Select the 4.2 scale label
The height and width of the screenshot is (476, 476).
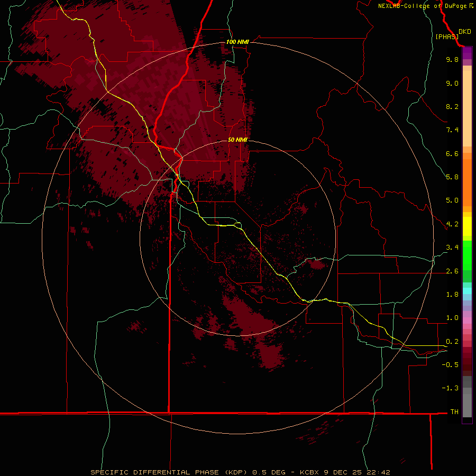point(452,224)
